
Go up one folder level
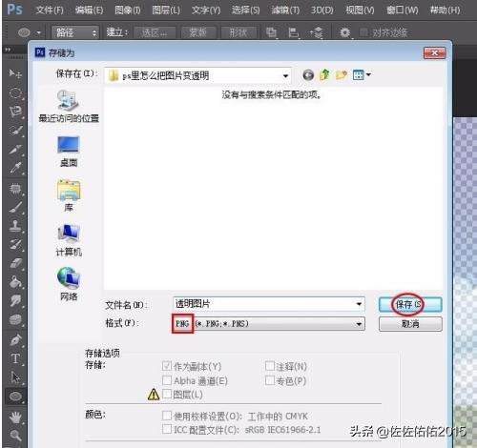(324, 75)
